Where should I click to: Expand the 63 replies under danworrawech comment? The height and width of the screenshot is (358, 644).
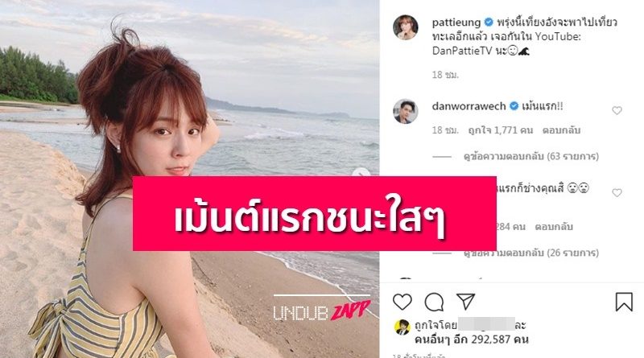[x=531, y=156]
